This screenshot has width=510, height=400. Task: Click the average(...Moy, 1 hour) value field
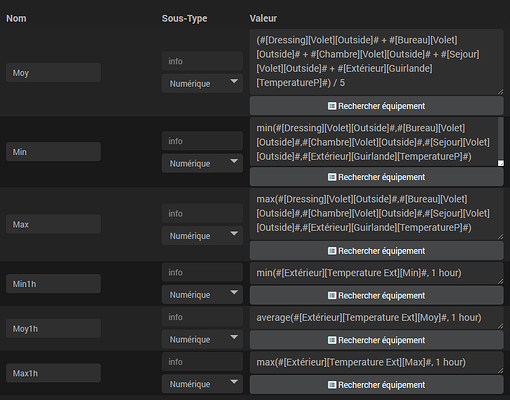[x=376, y=318]
